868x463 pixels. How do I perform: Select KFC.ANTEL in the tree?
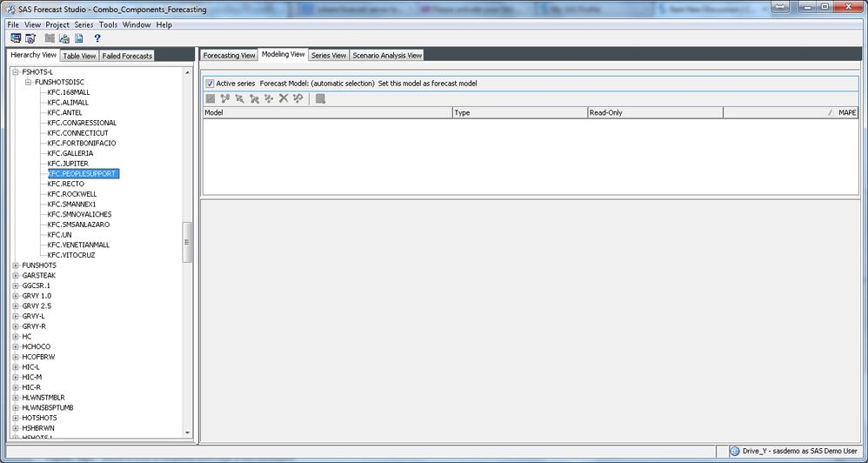coord(64,112)
